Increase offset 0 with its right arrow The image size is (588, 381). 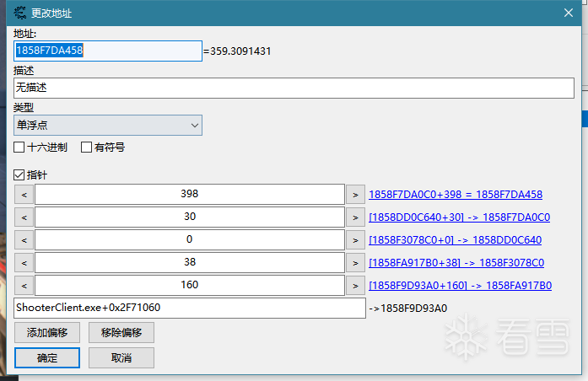coord(355,240)
